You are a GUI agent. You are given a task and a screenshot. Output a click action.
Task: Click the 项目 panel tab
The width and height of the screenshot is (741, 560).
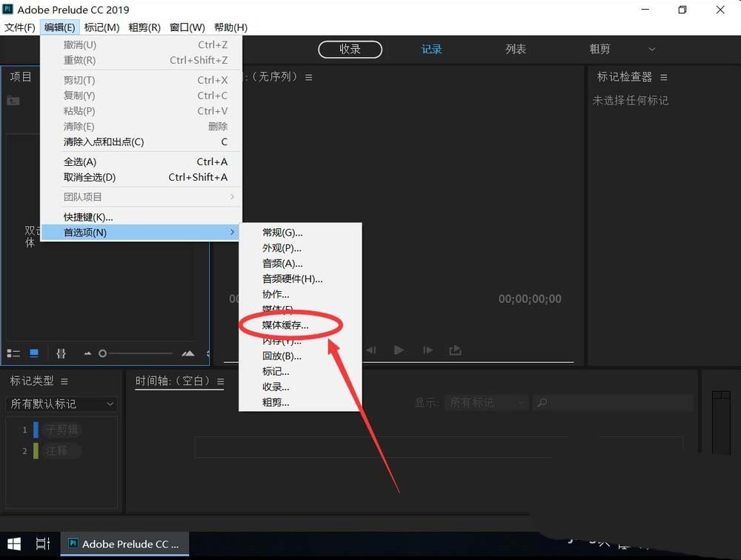click(21, 76)
